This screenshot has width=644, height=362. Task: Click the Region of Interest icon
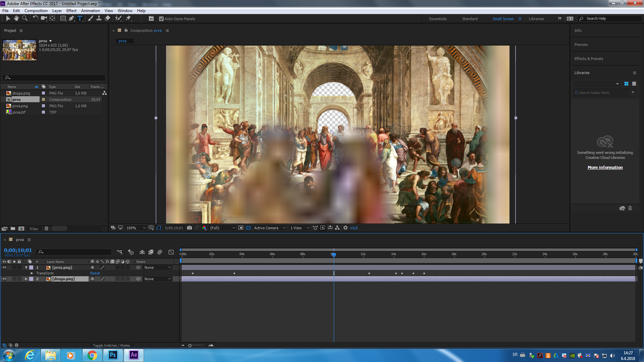pyautogui.click(x=241, y=228)
